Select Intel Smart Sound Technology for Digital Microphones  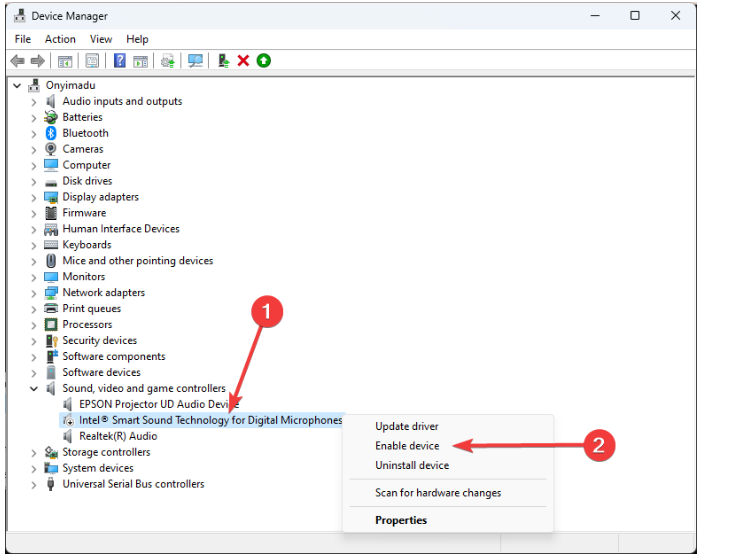point(210,420)
